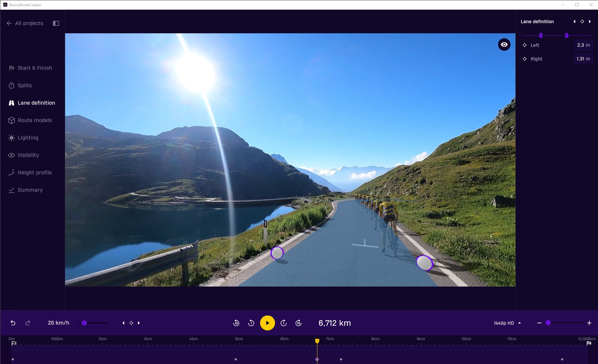This screenshot has width=598, height=364.
Task: Step forward 1 second icon
Action: [x=283, y=323]
